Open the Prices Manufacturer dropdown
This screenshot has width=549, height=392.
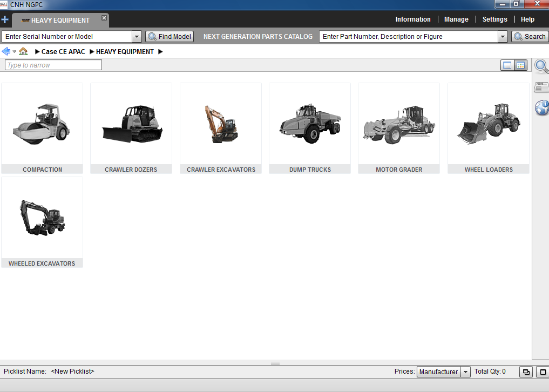(x=465, y=371)
